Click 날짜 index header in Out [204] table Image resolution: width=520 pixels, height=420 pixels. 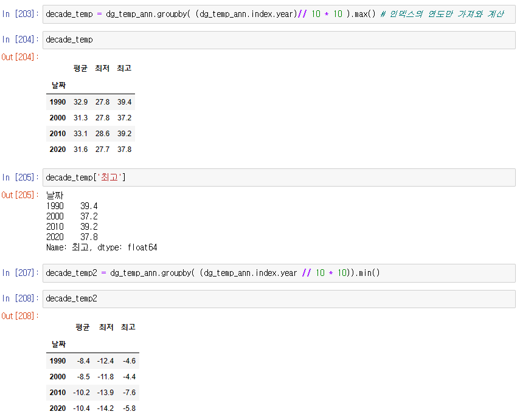coord(59,86)
